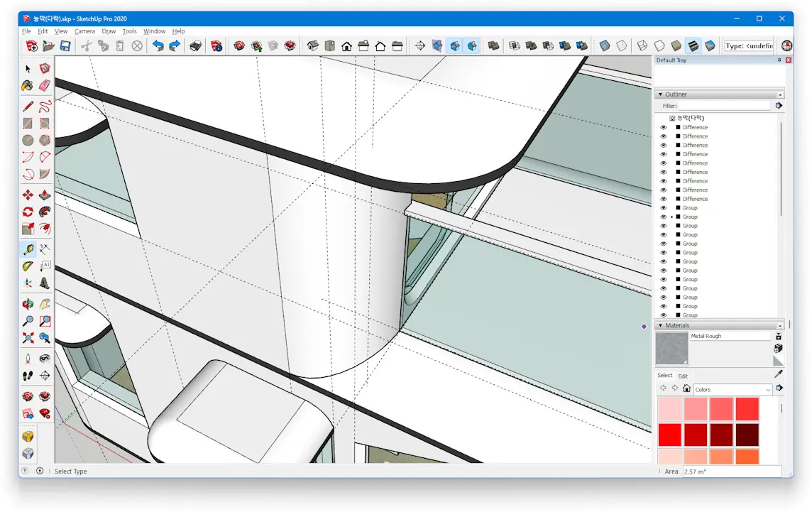Collapse the Materials panel
Screen dimensions: 812x512
pyautogui.click(x=660, y=325)
